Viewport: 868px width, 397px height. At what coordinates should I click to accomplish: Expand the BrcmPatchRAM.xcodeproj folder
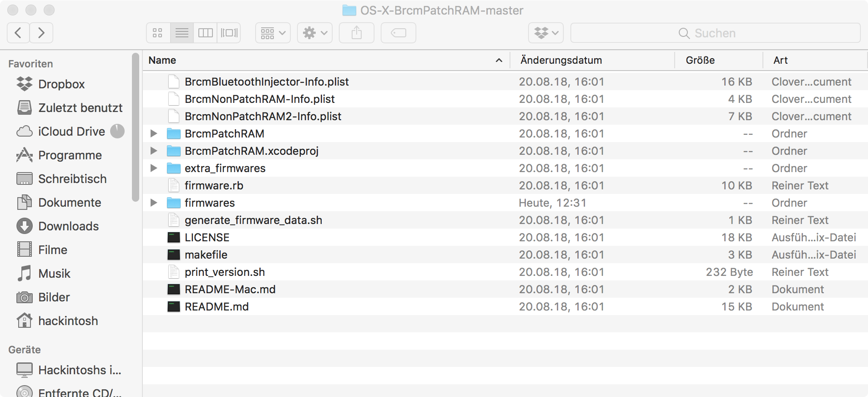coord(154,151)
